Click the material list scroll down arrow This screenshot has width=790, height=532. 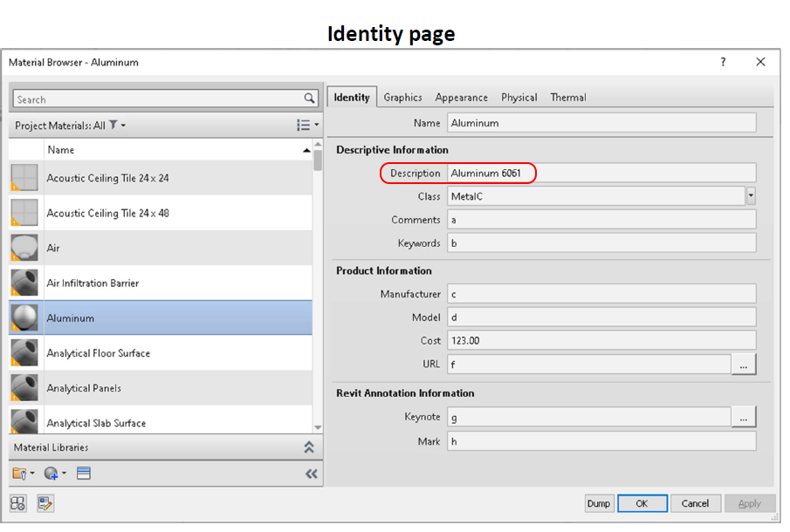(x=318, y=427)
